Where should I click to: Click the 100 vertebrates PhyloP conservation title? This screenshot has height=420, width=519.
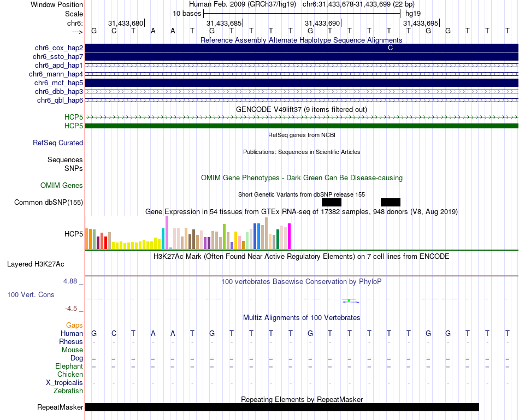[x=302, y=282]
